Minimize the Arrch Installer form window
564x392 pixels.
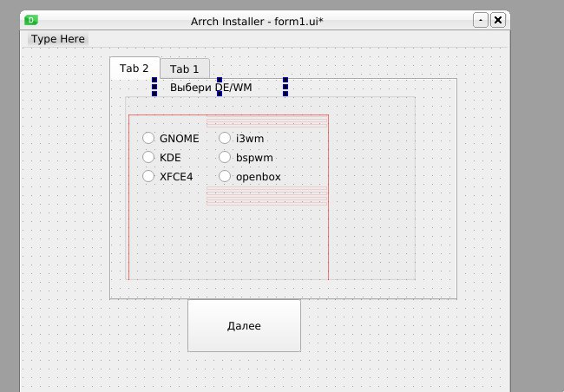click(480, 20)
